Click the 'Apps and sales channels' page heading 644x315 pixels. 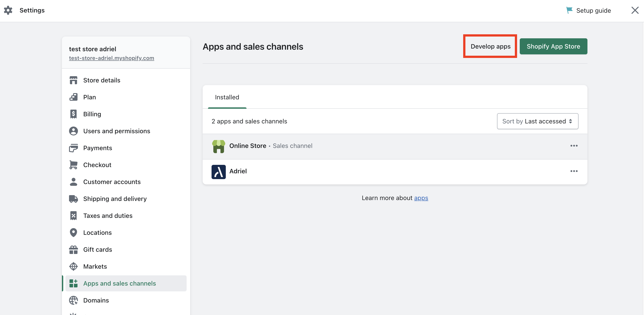click(x=253, y=47)
